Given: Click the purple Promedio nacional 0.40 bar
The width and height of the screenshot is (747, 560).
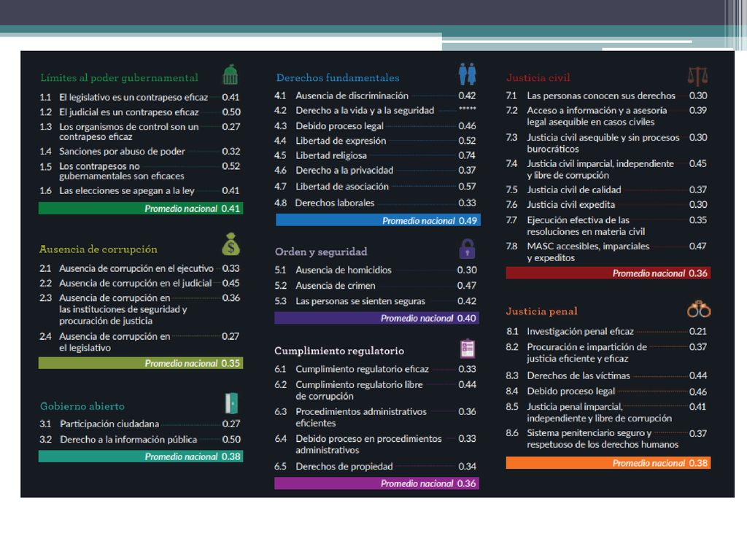Looking at the screenshot, I should click(377, 318).
